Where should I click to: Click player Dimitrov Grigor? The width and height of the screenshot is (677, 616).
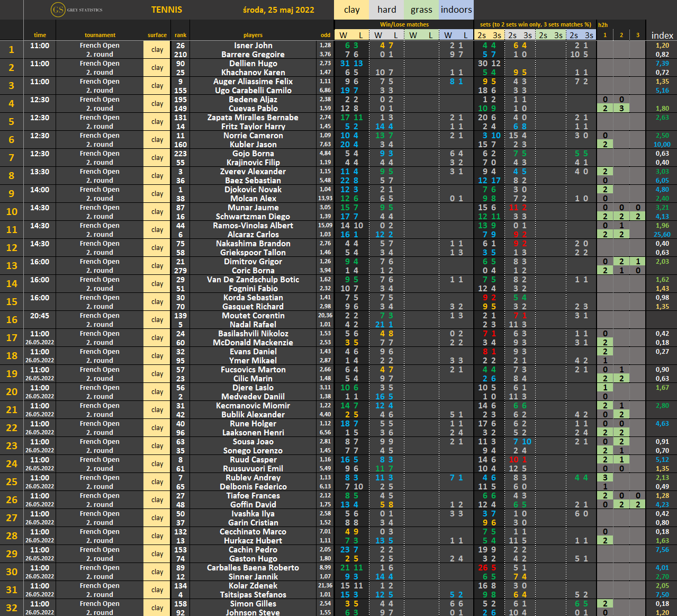(253, 262)
